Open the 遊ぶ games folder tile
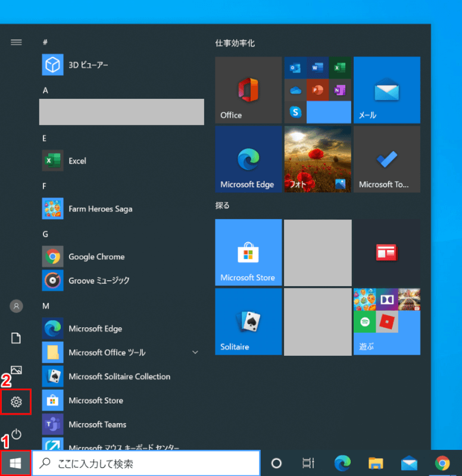This screenshot has height=476, width=462. 387,321
